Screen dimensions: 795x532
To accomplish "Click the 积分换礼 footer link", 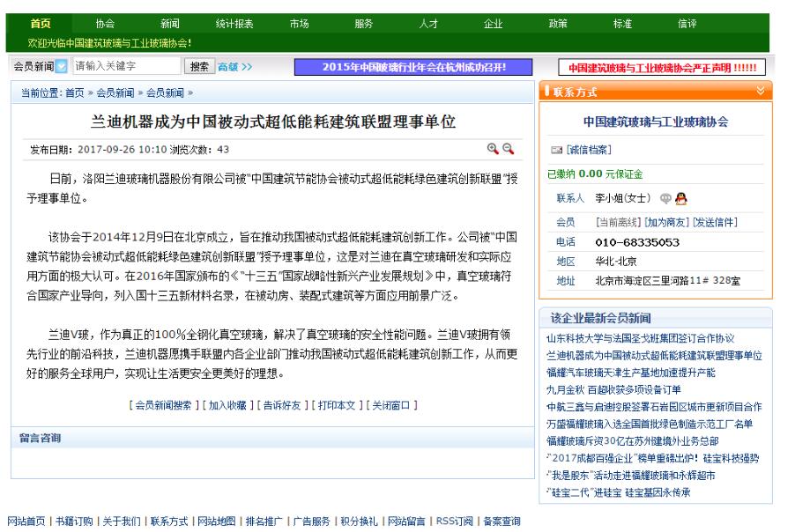I will point(359,521).
